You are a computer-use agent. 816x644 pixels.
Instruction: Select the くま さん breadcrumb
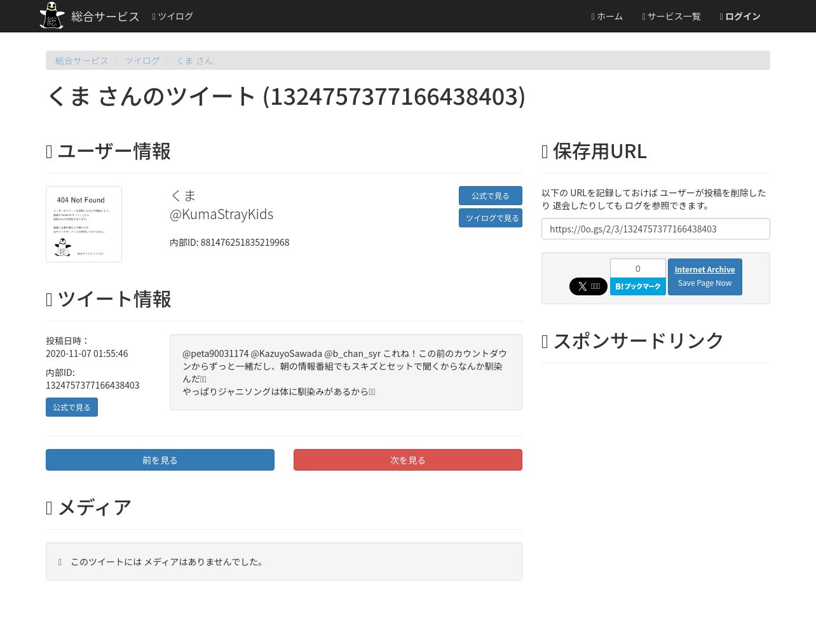pyautogui.click(x=194, y=61)
